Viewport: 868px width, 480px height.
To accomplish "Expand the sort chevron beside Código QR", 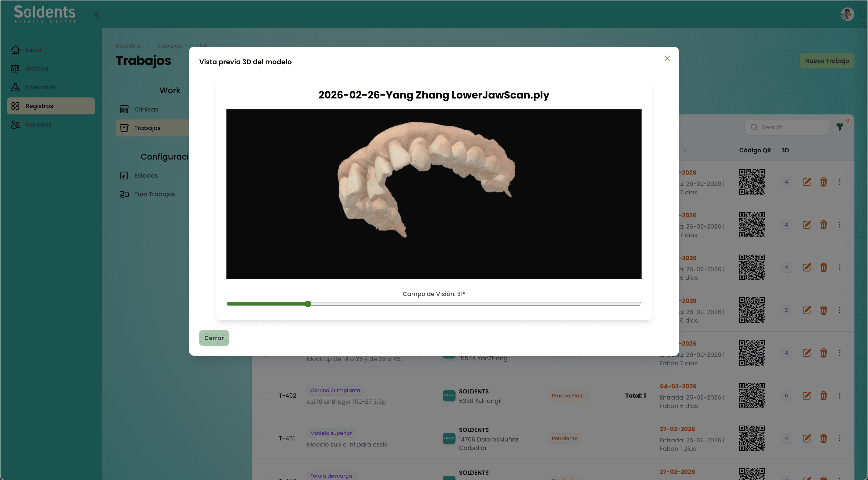I will tap(685, 151).
